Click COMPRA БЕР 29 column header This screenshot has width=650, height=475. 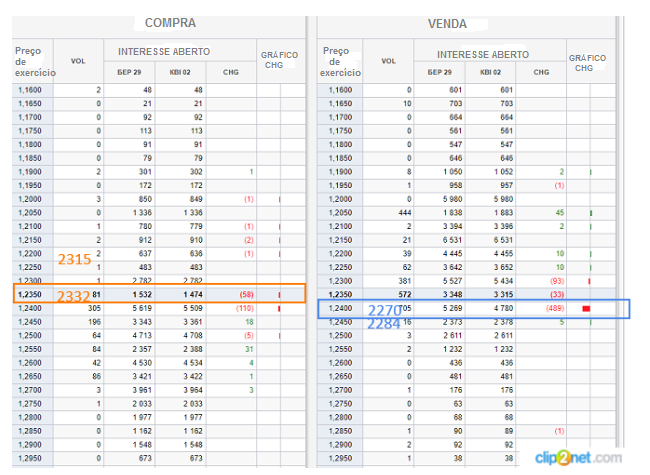click(x=134, y=72)
